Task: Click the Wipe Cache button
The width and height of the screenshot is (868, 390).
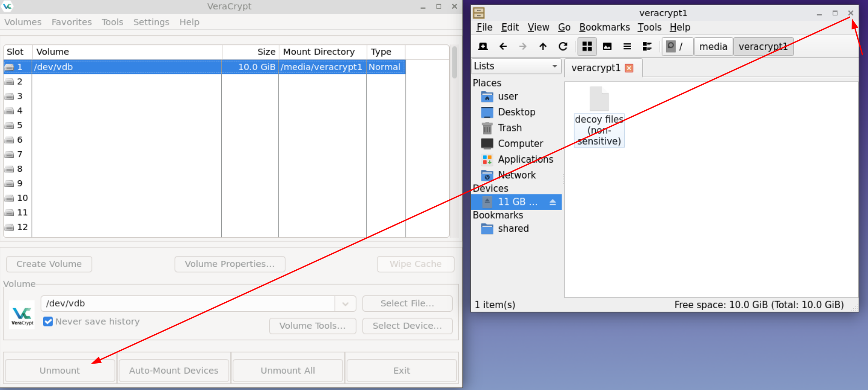Action: click(x=415, y=264)
